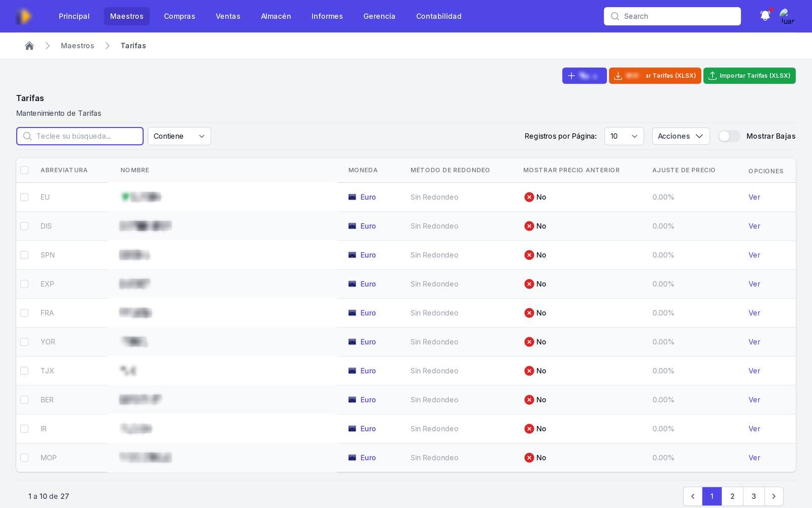Open the Almacén menu

point(276,16)
